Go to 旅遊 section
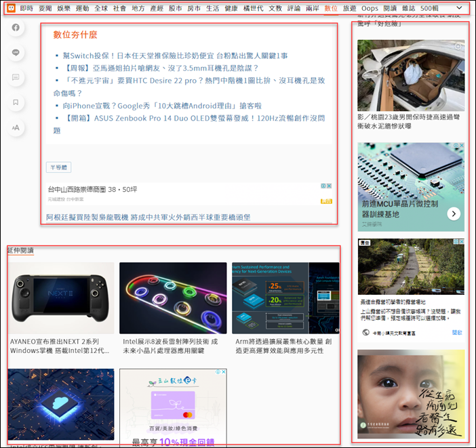The width and height of the screenshot is (476, 448). click(x=349, y=8)
